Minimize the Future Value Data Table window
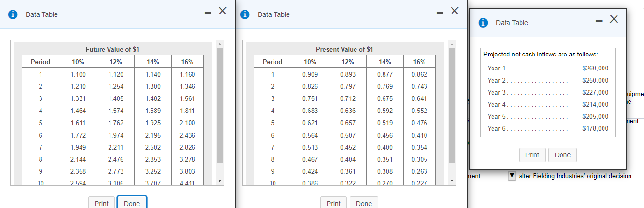 [207, 12]
